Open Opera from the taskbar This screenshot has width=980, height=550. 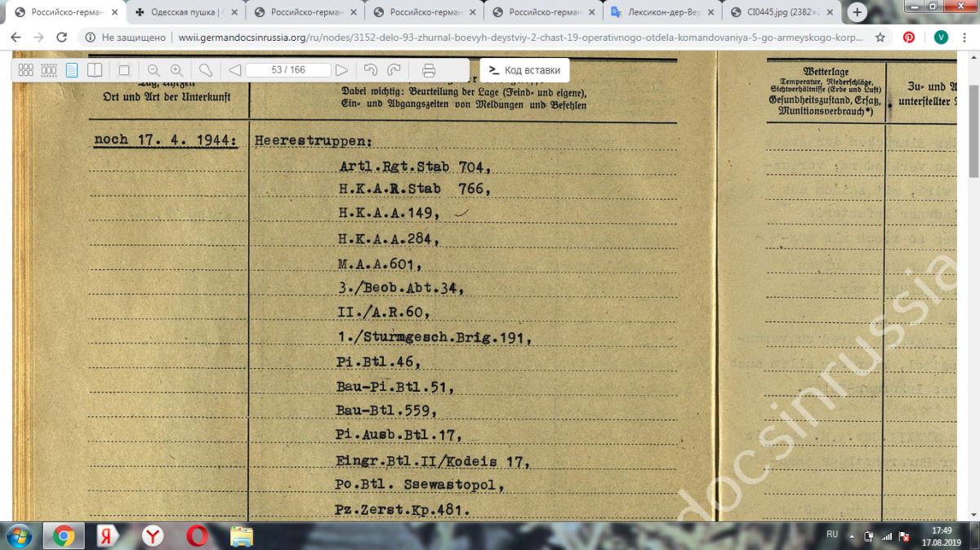[196, 535]
